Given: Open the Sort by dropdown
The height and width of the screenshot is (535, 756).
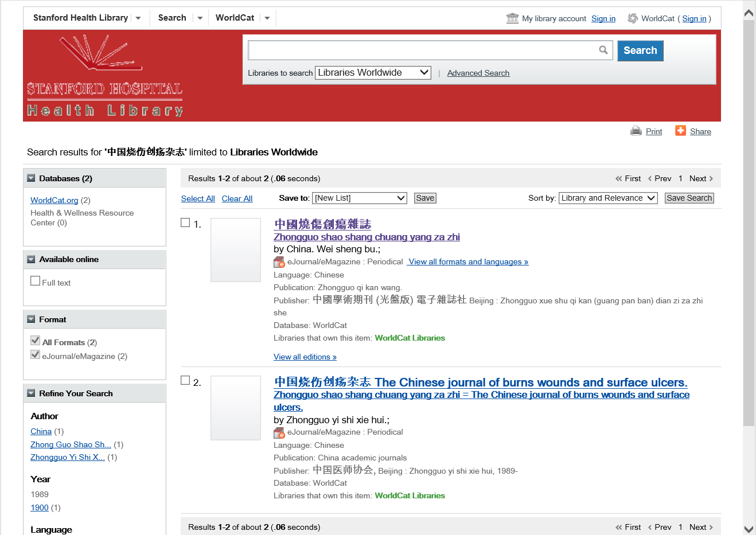Looking at the screenshot, I should coord(607,198).
